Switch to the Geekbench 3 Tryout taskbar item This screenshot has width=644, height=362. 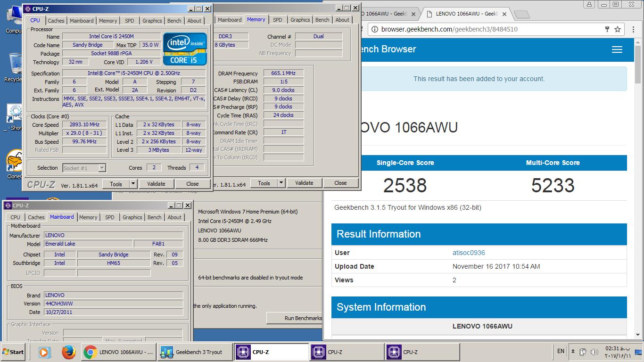[195, 352]
